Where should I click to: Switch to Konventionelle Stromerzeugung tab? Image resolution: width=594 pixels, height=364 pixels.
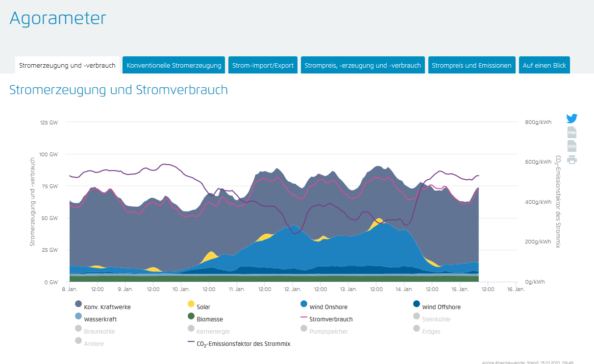[x=174, y=65]
